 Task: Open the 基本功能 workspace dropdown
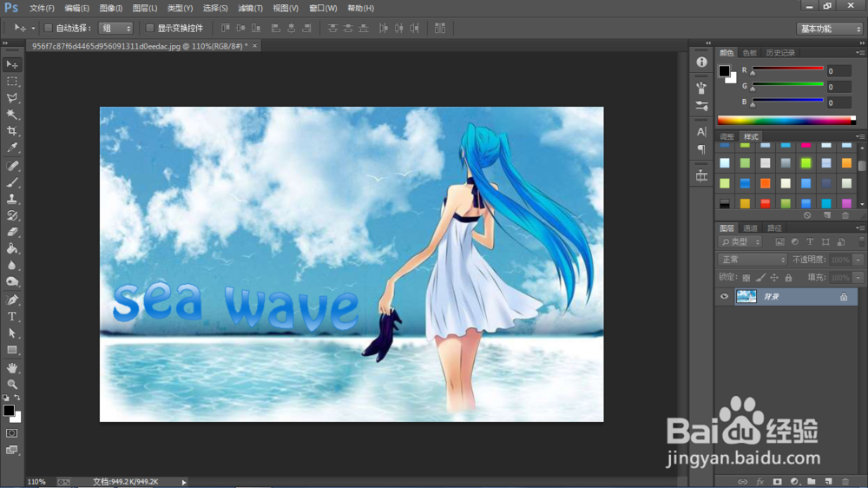pos(829,29)
